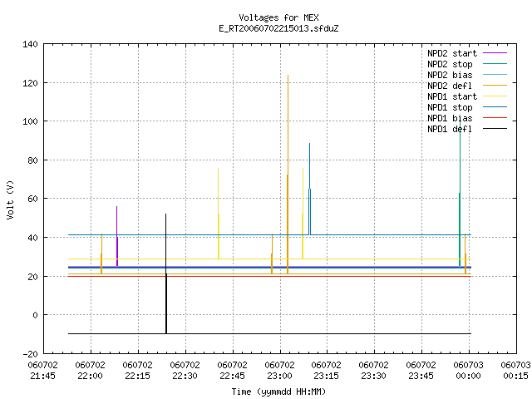The image size is (532, 399).
Task: Click the orange spike near 22:57
Action: tap(272, 253)
